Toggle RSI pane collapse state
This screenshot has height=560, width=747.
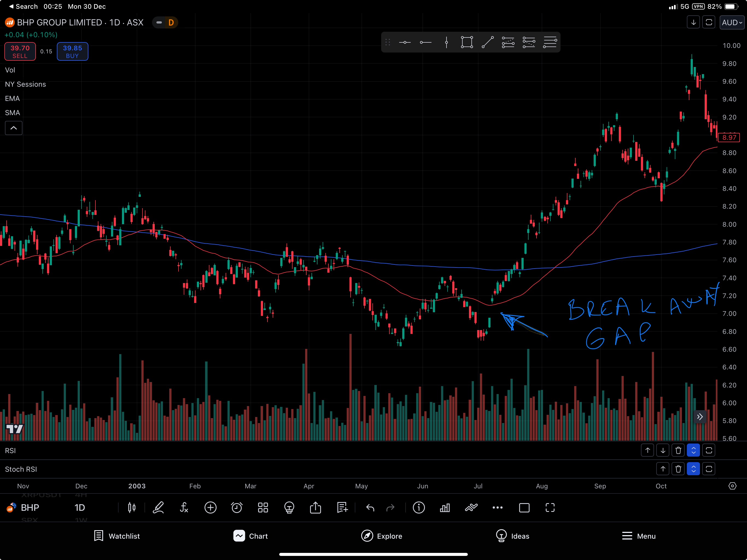[693, 450]
